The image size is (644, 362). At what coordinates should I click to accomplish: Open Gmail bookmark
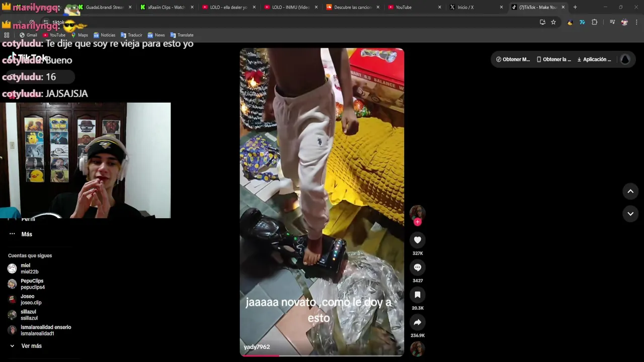point(28,35)
